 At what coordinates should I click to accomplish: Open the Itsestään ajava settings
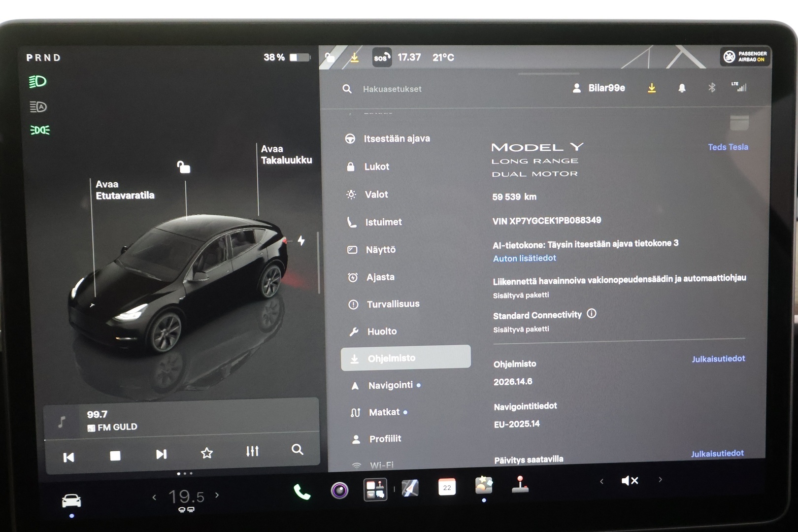click(x=388, y=139)
